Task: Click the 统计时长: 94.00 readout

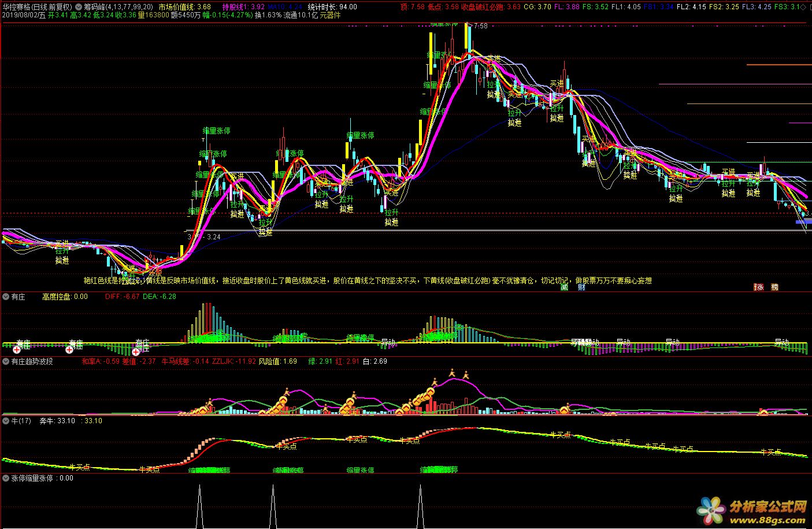Action: (x=332, y=7)
